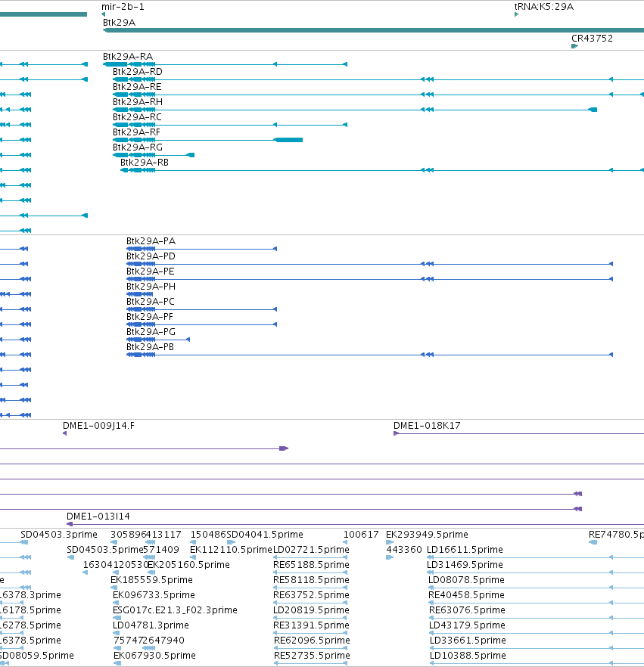Image resolution: width=644 pixels, height=667 pixels.
Task: Select the Btk29A-PD CDS label
Action: click(151, 256)
